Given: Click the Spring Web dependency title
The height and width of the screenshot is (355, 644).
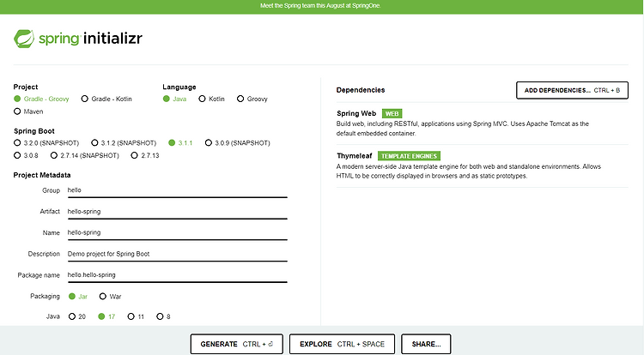Looking at the screenshot, I should pos(356,113).
